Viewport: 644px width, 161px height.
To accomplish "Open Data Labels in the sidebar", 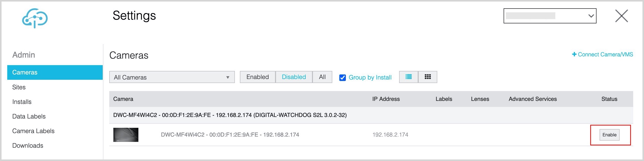I will [29, 116].
